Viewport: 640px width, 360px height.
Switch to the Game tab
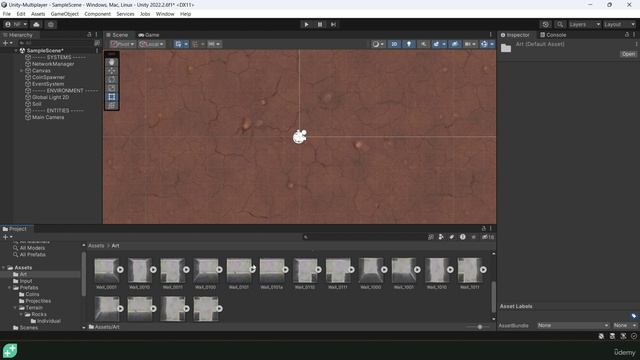(x=149, y=35)
